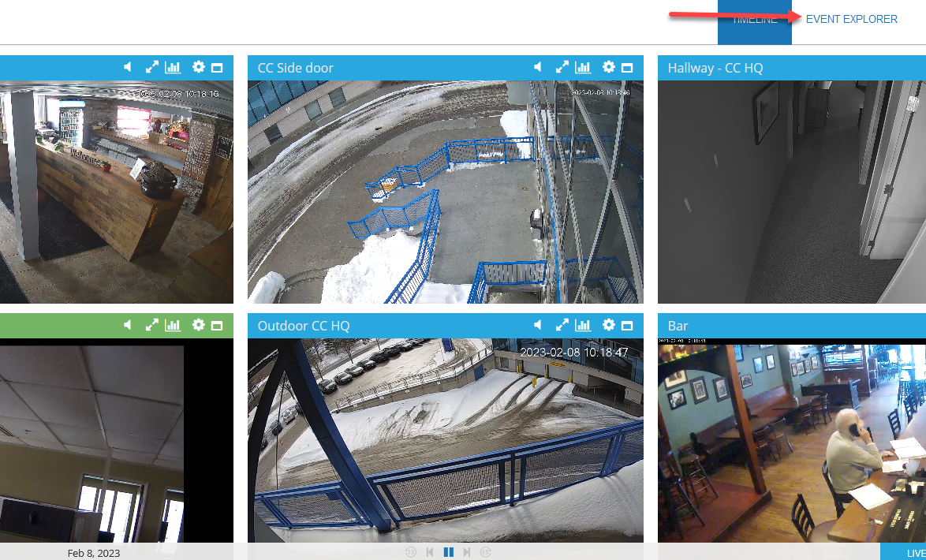Click window icon on CC Side door header
926x560 pixels.
627,67
